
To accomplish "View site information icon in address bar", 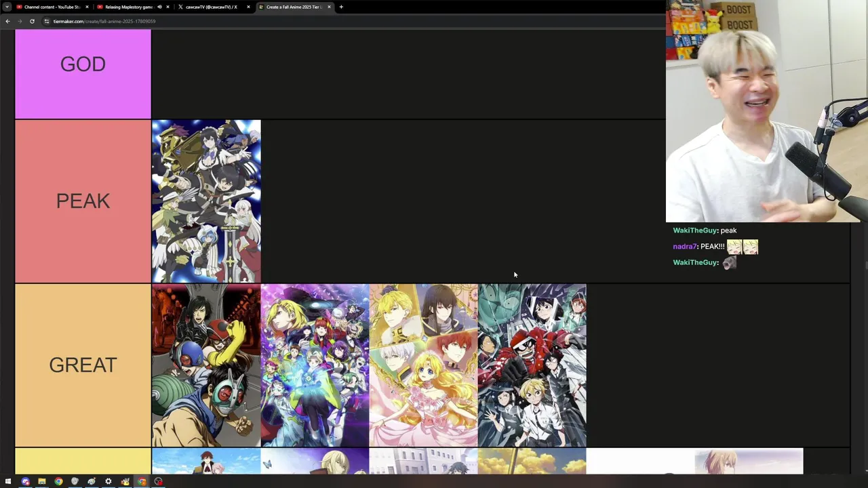I will tap(47, 21).
